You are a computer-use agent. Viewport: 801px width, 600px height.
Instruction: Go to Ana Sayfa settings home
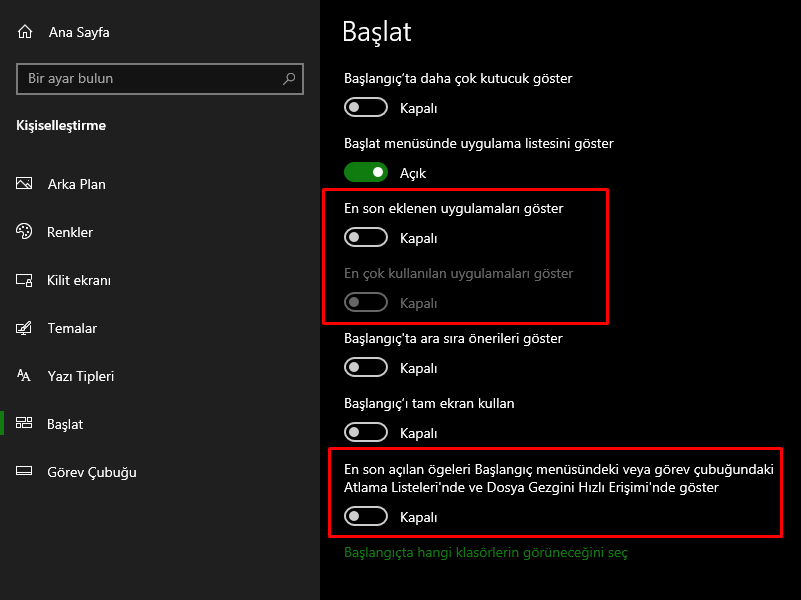78,32
